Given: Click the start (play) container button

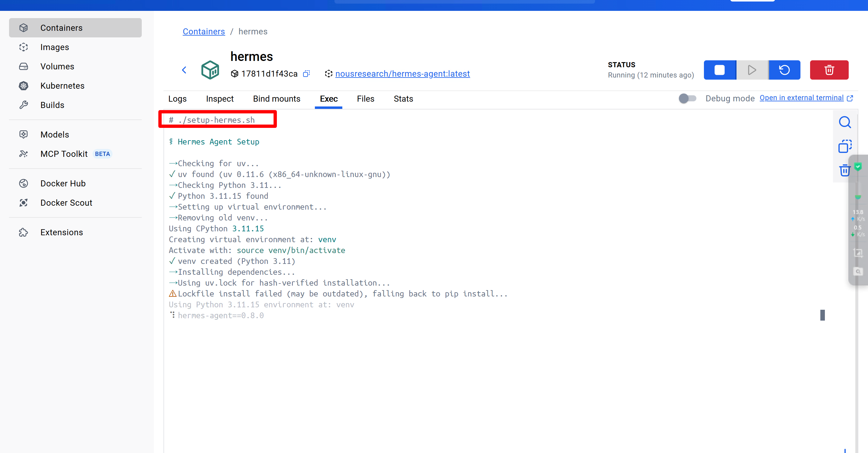Looking at the screenshot, I should point(752,70).
